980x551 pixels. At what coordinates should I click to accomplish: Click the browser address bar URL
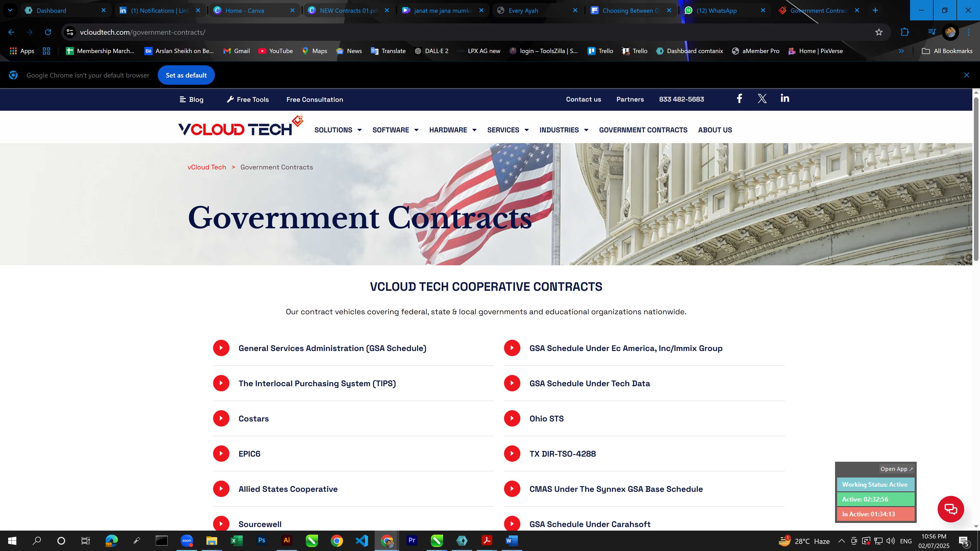click(142, 32)
